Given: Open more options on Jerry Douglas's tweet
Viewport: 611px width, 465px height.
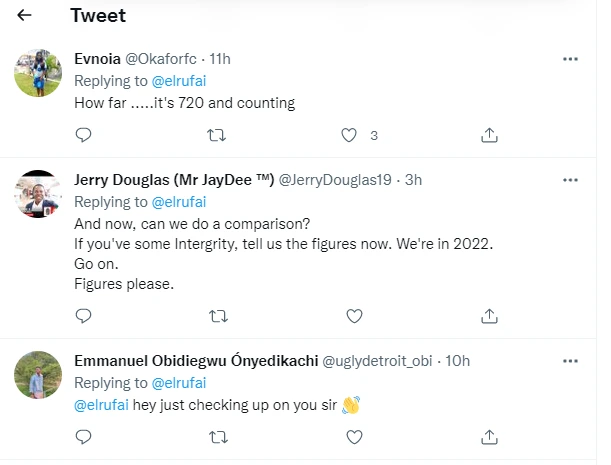Looking at the screenshot, I should [570, 180].
